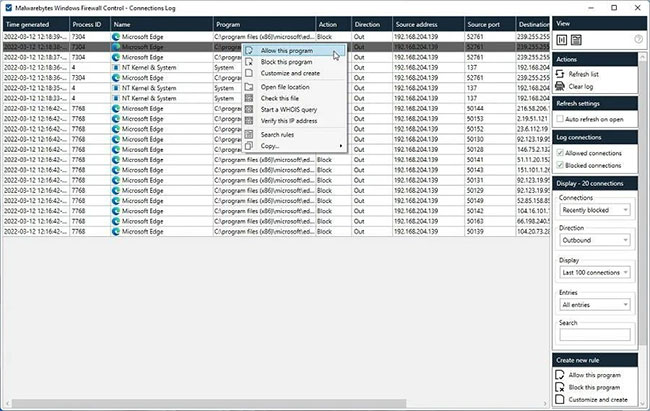Focus the Search input field

594,334
